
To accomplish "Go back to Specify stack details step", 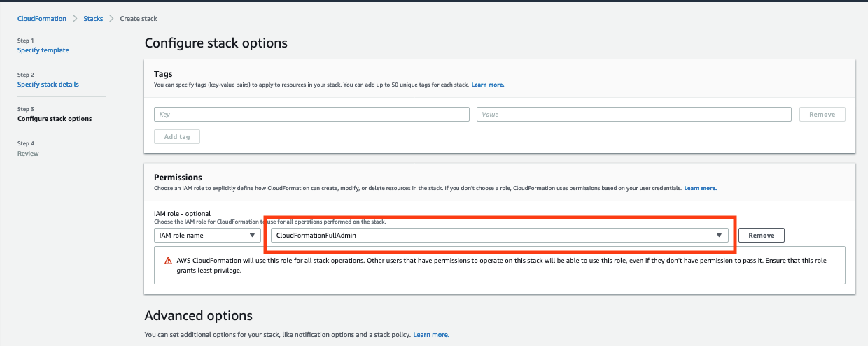I will [x=48, y=85].
